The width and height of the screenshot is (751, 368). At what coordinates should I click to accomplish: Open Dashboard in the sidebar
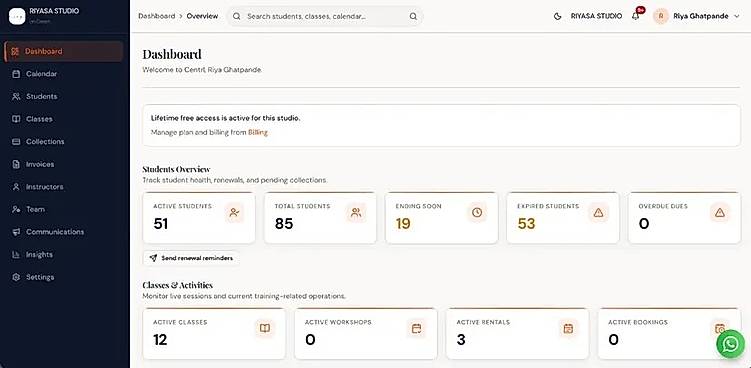(x=64, y=51)
